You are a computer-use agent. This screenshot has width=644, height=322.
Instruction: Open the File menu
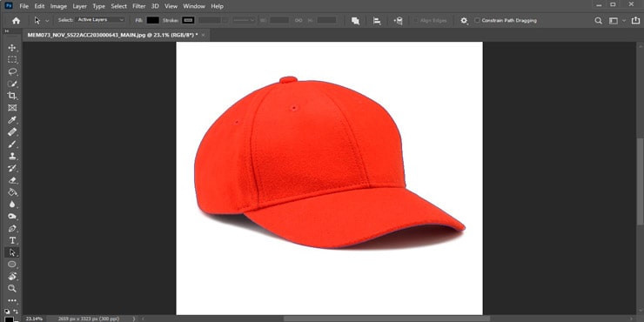pyautogui.click(x=24, y=6)
